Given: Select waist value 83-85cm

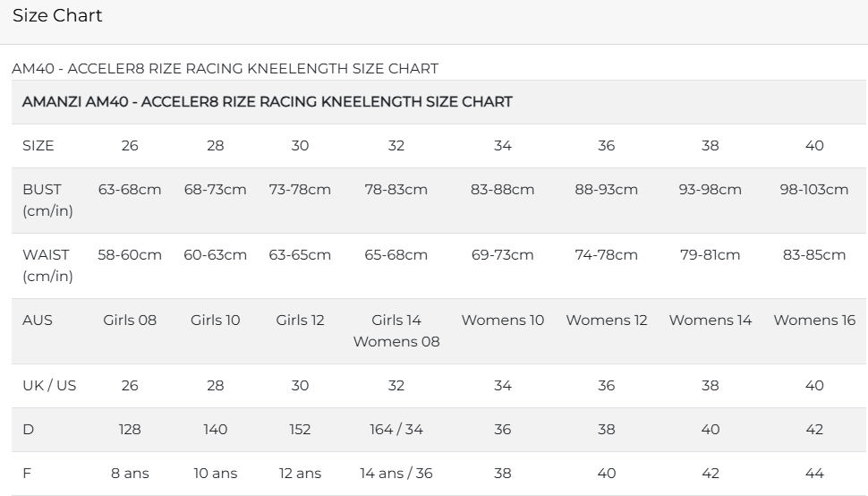Looking at the screenshot, I should pos(814,254).
